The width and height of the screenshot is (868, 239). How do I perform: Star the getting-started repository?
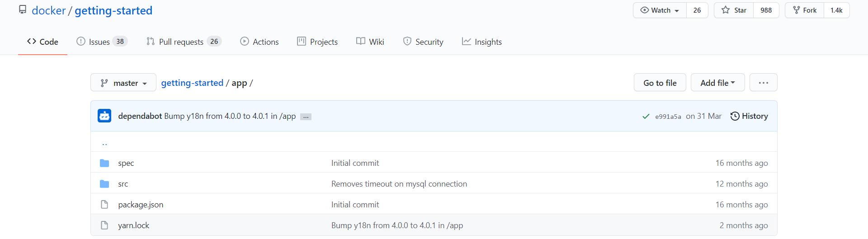point(734,10)
